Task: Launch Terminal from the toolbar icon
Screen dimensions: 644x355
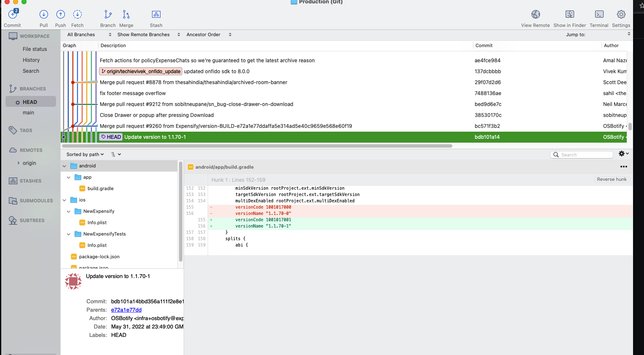Action: point(599,14)
